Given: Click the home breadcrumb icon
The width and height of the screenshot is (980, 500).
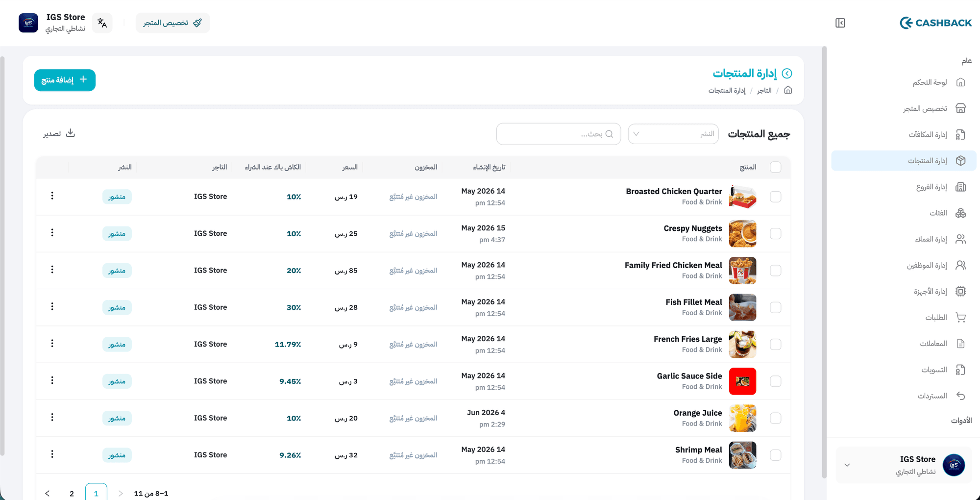Looking at the screenshot, I should [788, 90].
